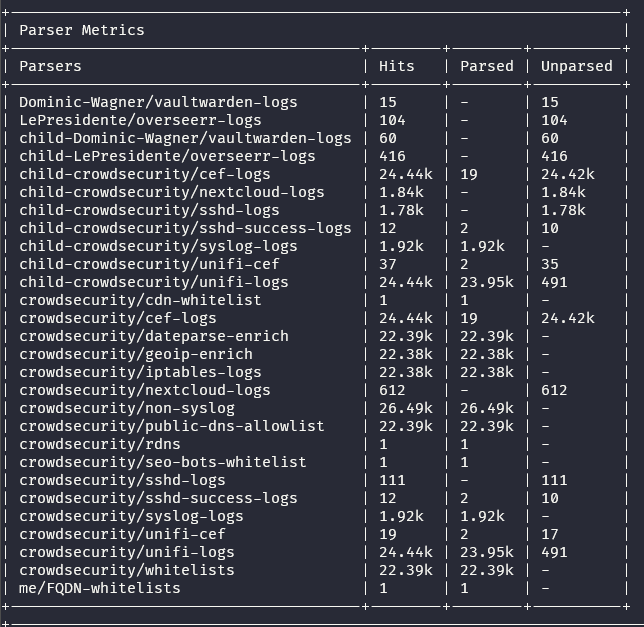Click the Hits column header
The height and width of the screenshot is (627, 644).
click(397, 66)
